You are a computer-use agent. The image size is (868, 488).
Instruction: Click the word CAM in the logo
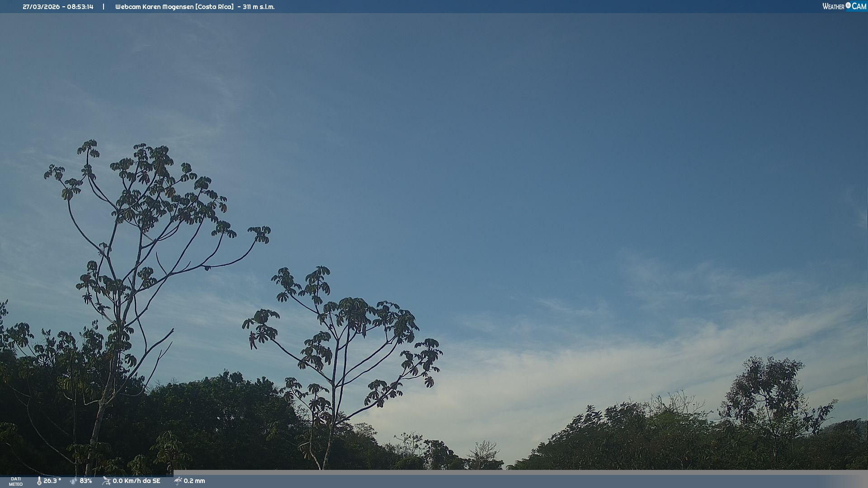[859, 6]
